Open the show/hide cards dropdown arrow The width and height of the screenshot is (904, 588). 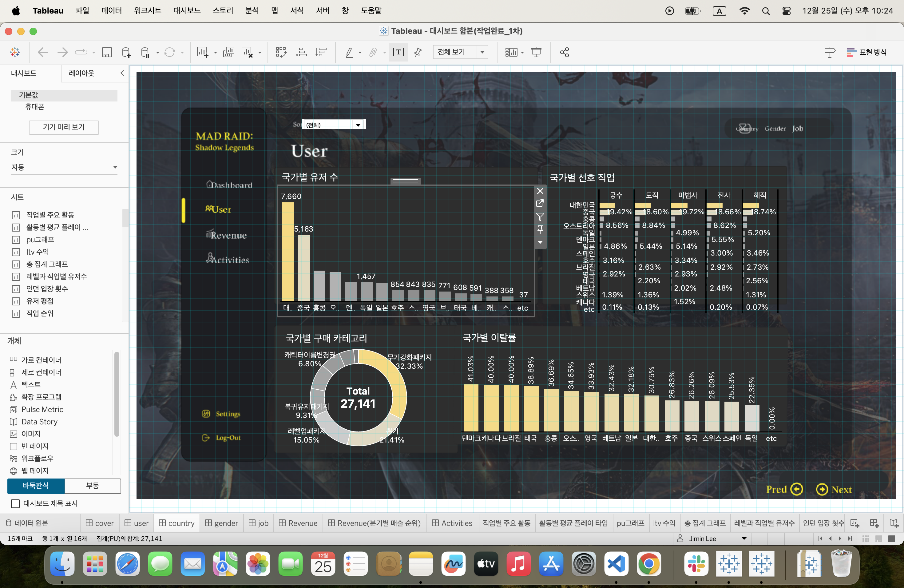click(522, 52)
